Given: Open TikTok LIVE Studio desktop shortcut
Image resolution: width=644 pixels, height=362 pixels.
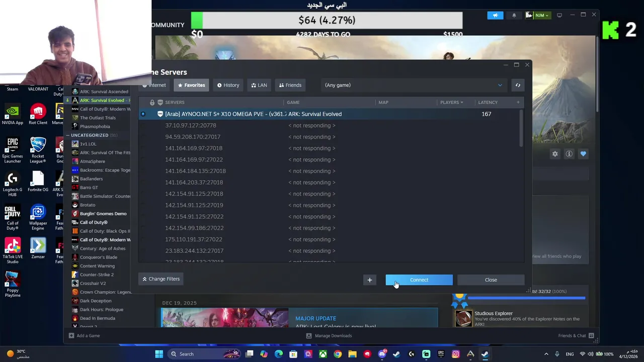Looking at the screenshot, I should [13, 250].
